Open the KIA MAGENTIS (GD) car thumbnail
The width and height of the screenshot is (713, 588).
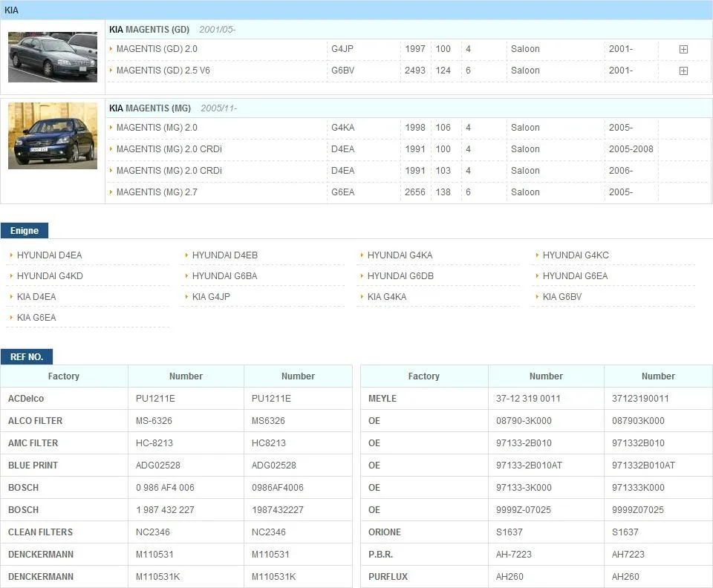(x=53, y=57)
